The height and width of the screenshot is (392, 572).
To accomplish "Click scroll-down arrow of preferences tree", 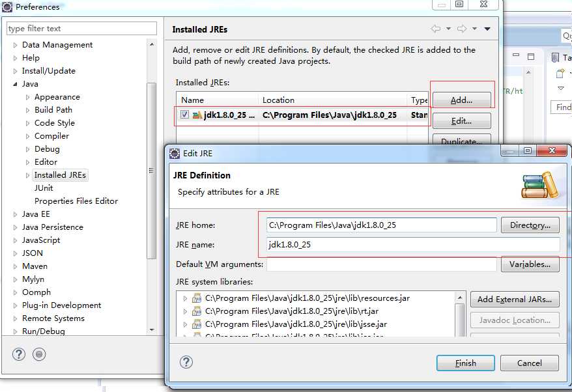I will [x=152, y=330].
